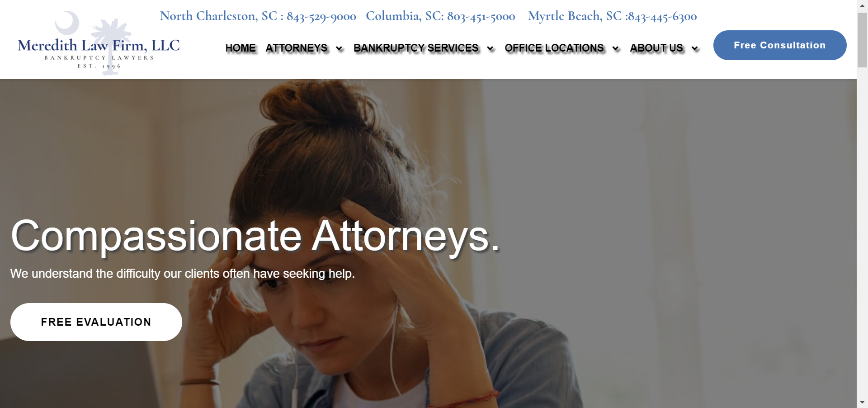Open the Office Locations menu item

[554, 48]
